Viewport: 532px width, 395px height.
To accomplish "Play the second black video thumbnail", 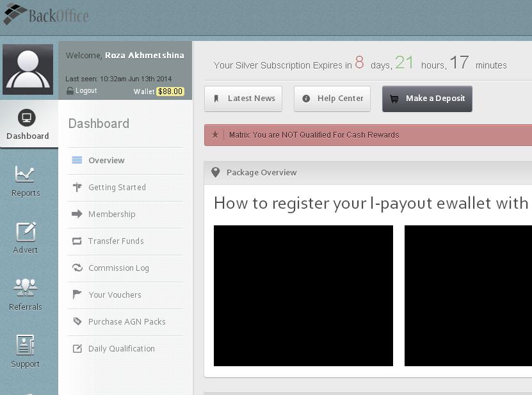I will click(x=468, y=296).
